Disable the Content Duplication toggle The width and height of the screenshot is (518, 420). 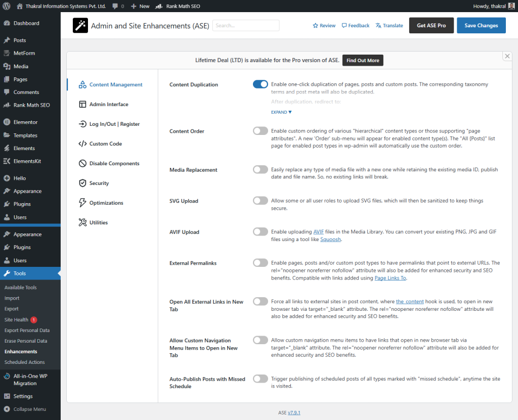260,84
